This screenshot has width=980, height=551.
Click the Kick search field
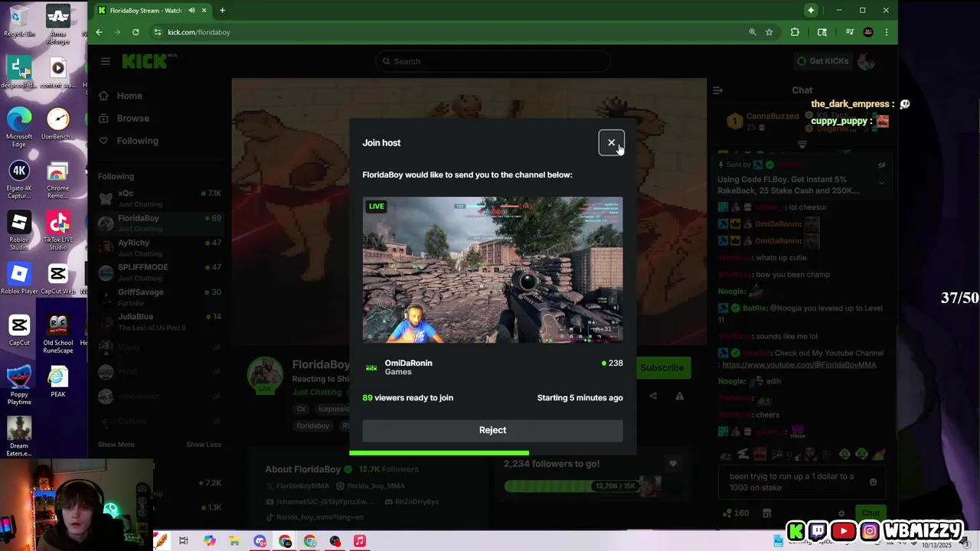[492, 61]
